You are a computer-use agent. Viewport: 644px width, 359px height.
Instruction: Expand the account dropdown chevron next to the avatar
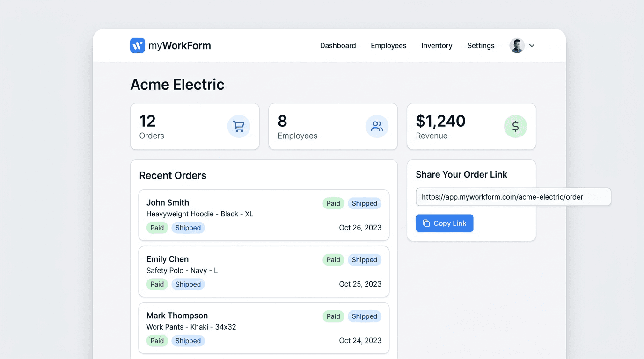[532, 45]
